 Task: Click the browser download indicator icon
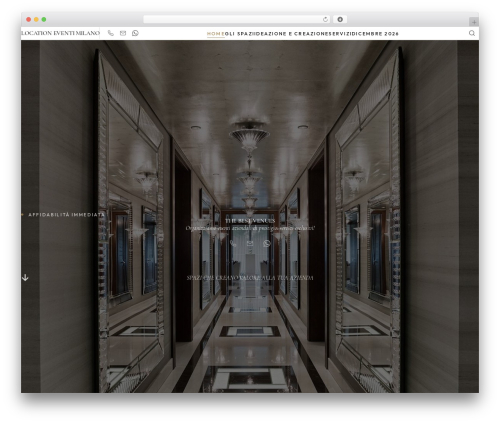click(340, 19)
